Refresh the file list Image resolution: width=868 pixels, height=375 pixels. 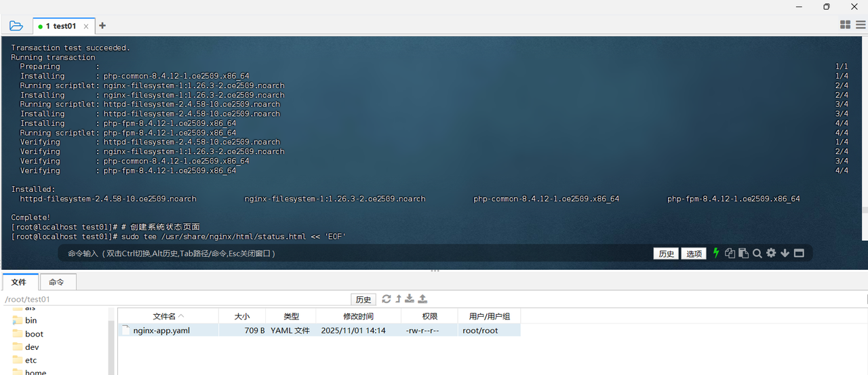(387, 299)
